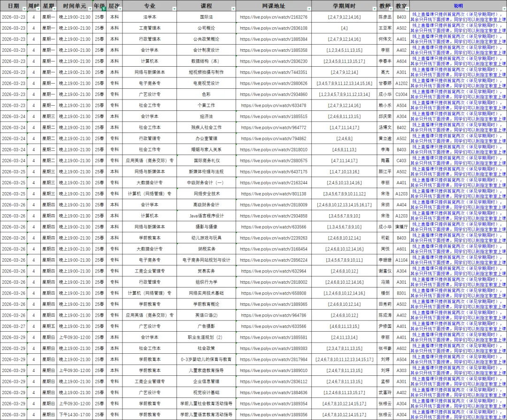
Task: Select the major cell 行政管理本
Action: point(150,39)
